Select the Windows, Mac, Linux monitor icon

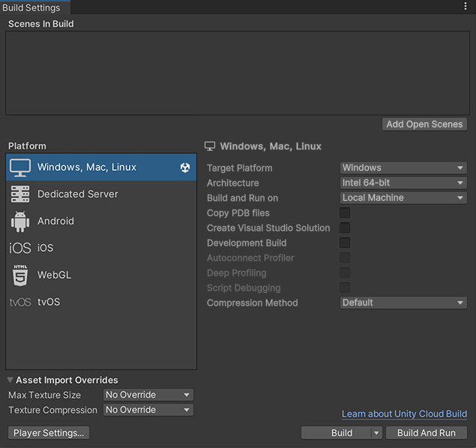pyautogui.click(x=20, y=167)
